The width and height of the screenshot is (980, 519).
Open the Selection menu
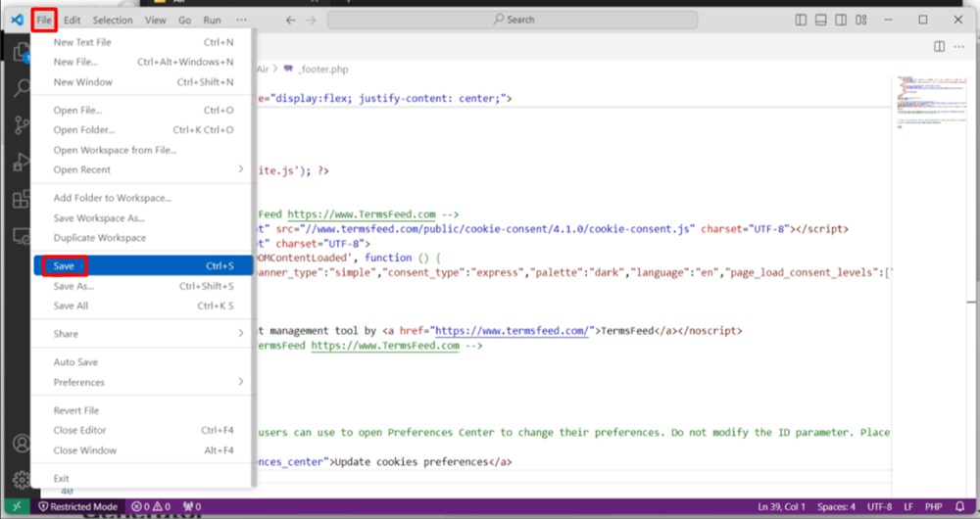[x=113, y=20]
